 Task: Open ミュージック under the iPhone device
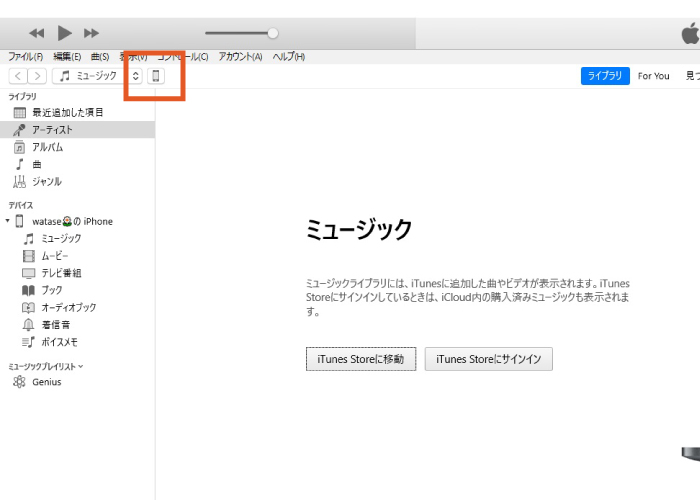tap(61, 239)
